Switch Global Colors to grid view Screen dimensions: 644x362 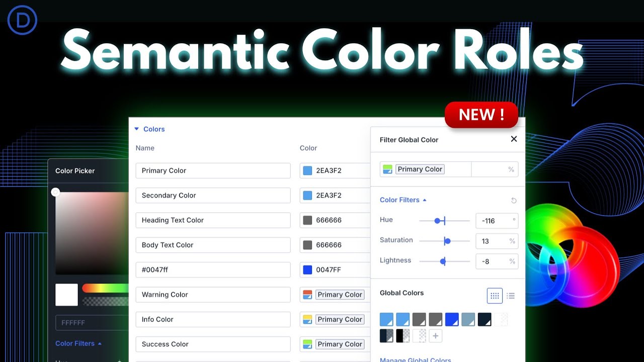tap(495, 296)
